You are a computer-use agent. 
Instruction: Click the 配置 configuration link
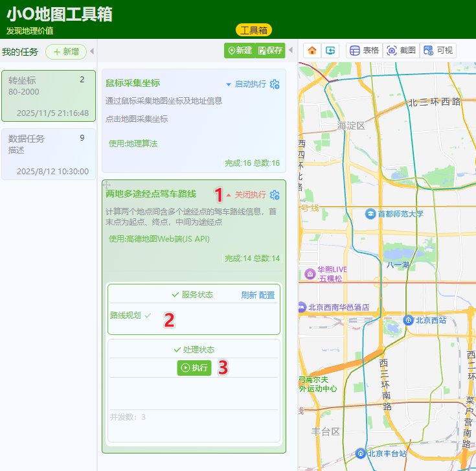point(267,295)
